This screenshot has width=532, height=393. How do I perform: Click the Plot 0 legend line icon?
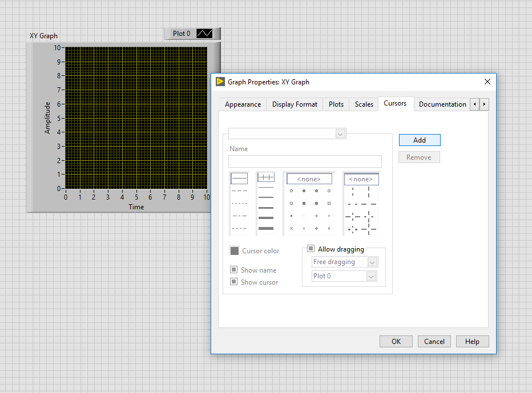point(204,34)
